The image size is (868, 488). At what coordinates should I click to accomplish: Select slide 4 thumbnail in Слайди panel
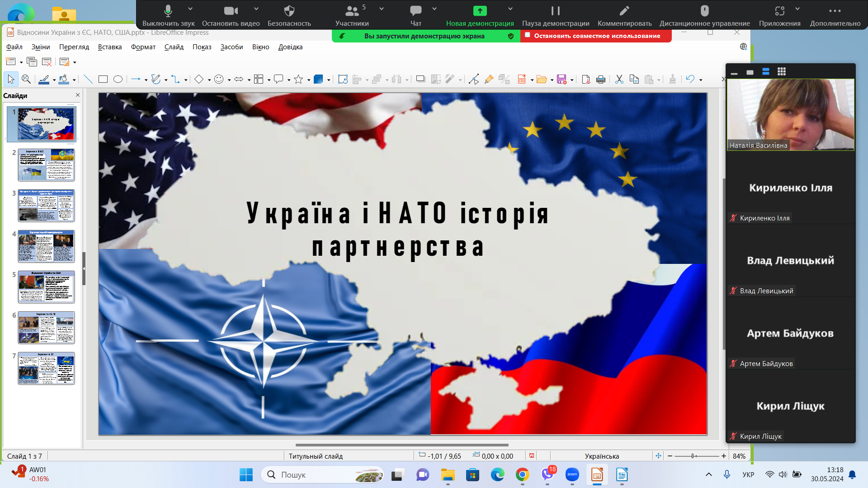46,246
